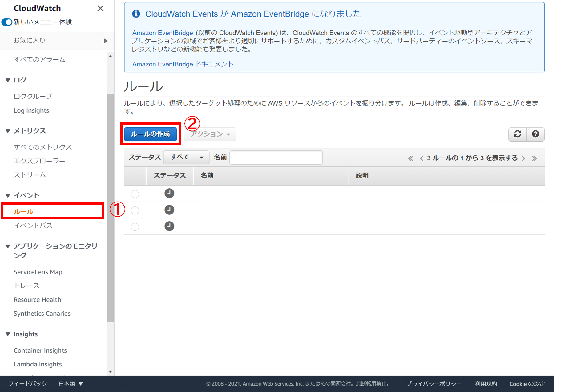
Task: Go to previous page of rules
Action: coord(422,158)
